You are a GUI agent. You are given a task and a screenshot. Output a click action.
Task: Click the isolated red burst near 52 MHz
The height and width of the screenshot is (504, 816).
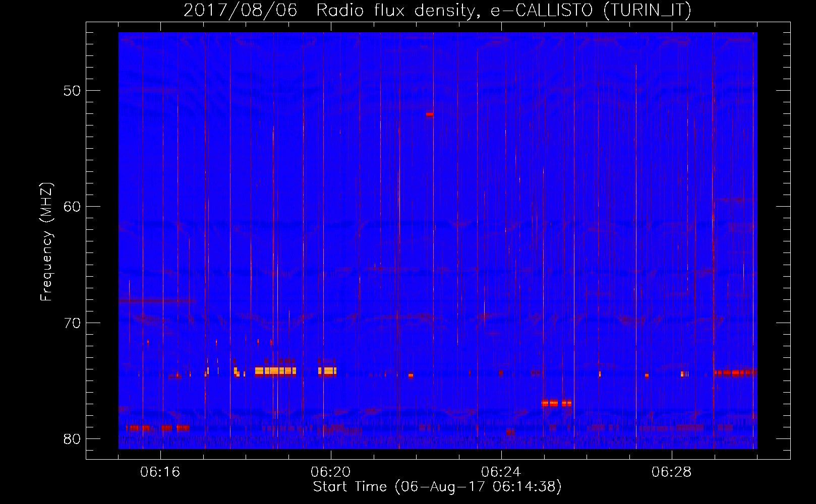430,114
